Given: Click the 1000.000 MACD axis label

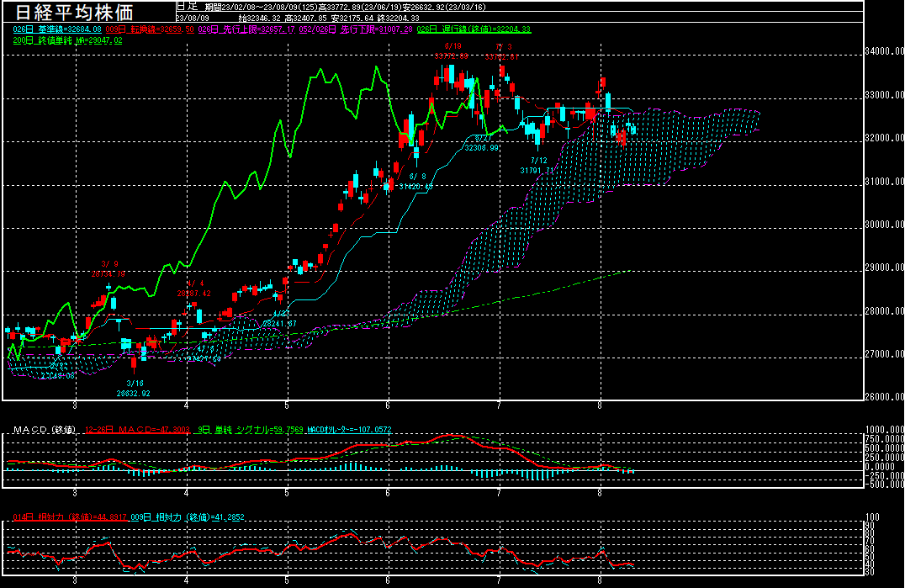Looking at the screenshot, I should pyautogui.click(x=885, y=429).
